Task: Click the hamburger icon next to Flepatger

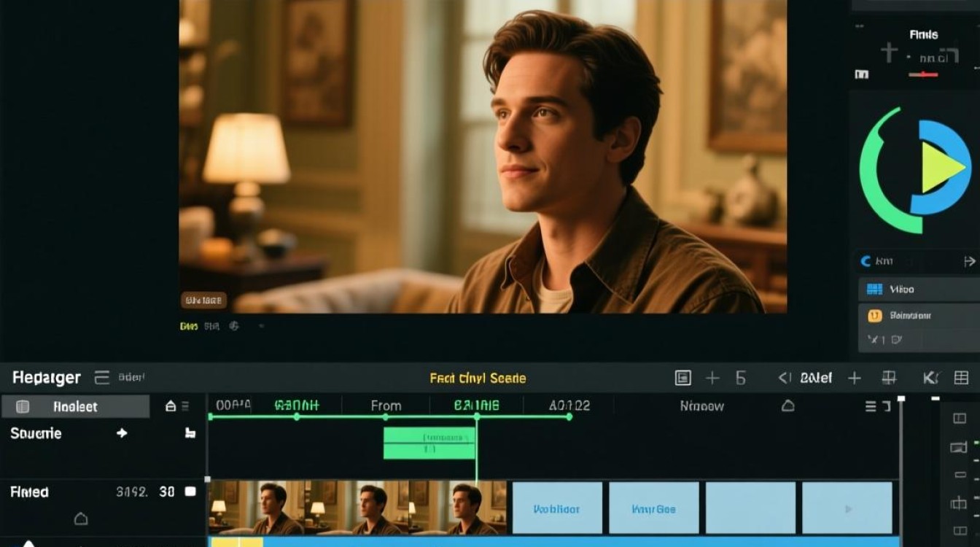Action: [x=102, y=377]
